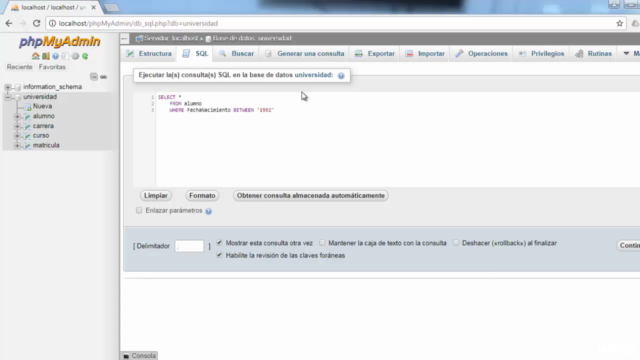The width and height of the screenshot is (640, 360).
Task: Open the SQL documentation icon in the sidebar
Action: (65, 56)
